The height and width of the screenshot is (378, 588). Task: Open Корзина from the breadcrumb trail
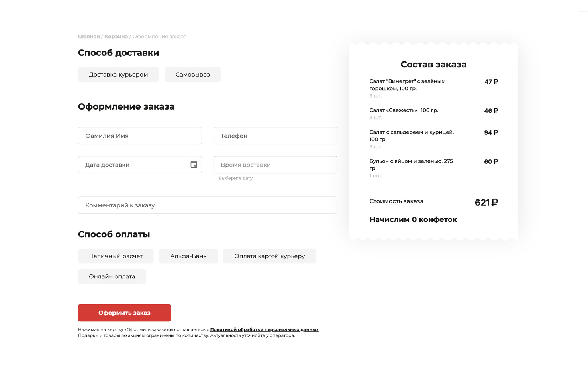pos(116,37)
